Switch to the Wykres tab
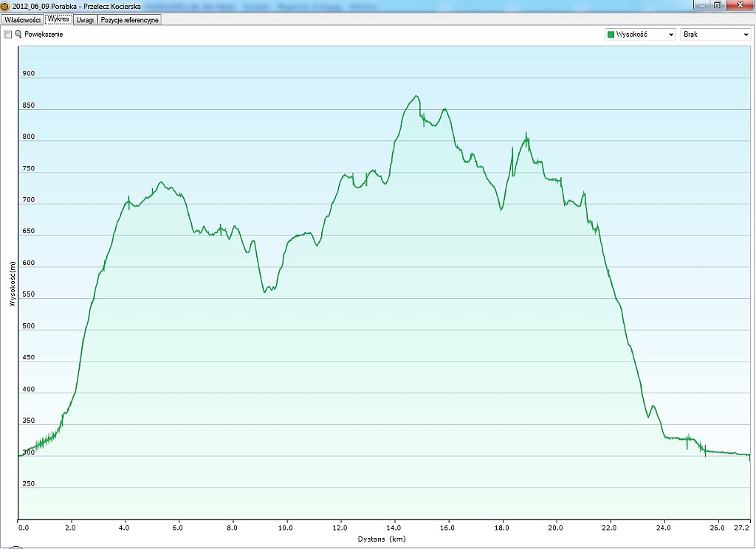The height and width of the screenshot is (549, 756). 58,20
